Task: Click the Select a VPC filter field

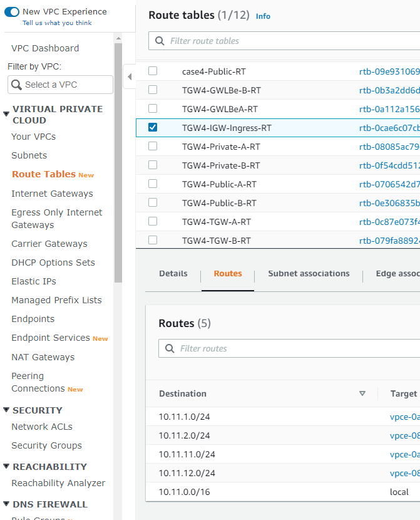Action: (x=60, y=85)
